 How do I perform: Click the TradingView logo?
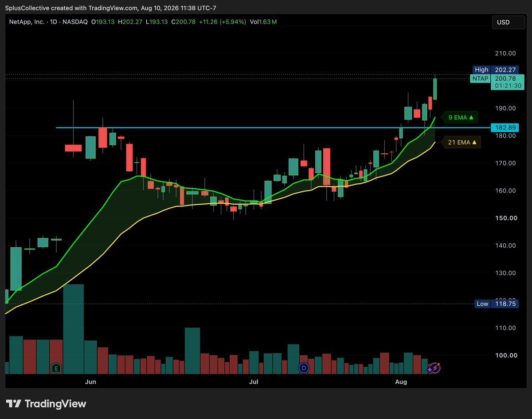tap(47, 403)
